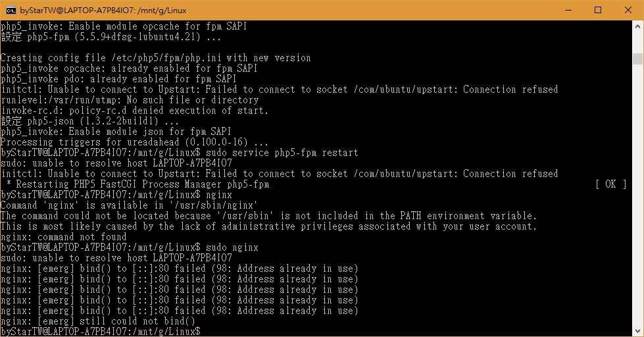This screenshot has height=337, width=644.
Task: Click the scrollbar up arrow
Action: 637,26
